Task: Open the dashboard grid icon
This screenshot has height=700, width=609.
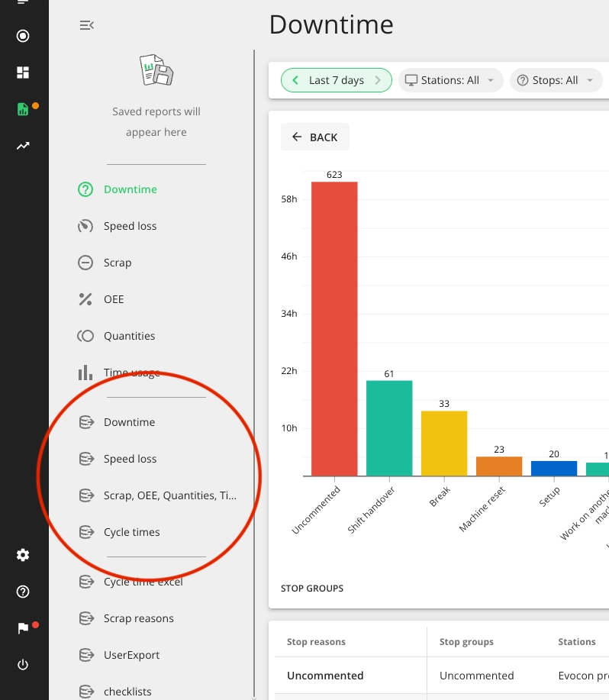Action: pyautogui.click(x=23, y=73)
